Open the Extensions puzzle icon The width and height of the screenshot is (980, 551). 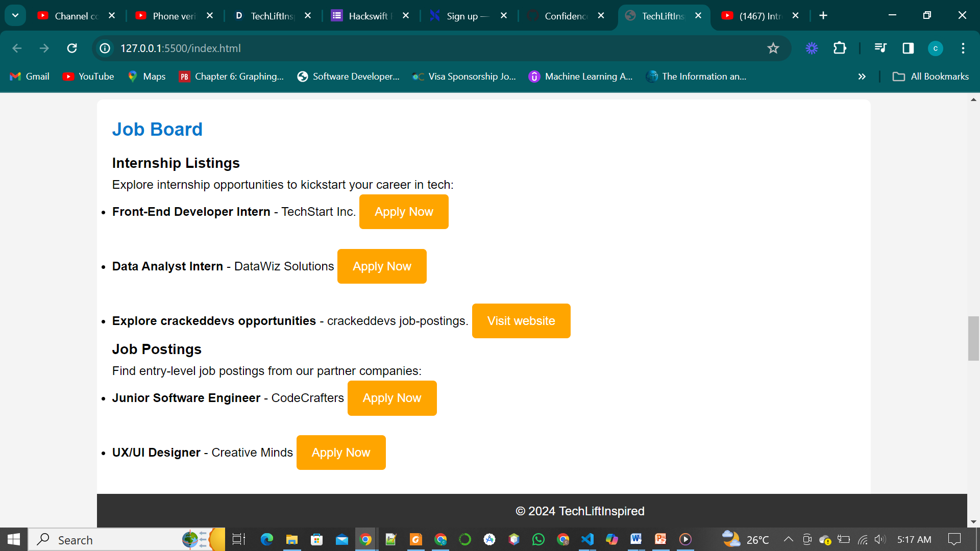[x=840, y=48]
